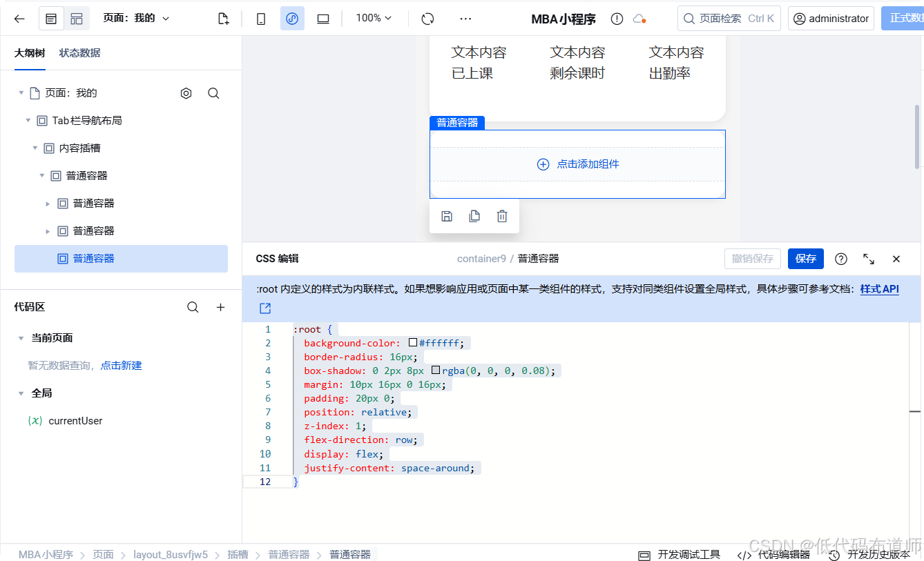The image size is (924, 561).
Task: Switch to the 状态数据 tab
Action: [x=79, y=52]
